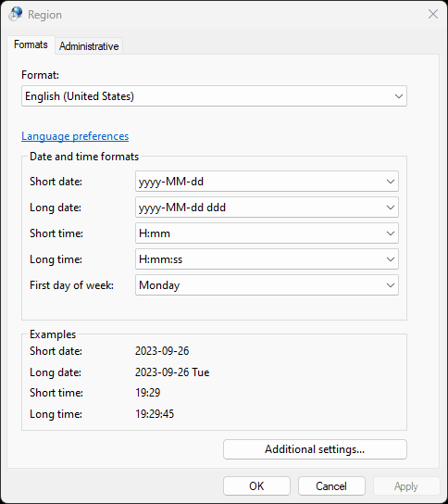The image size is (448, 504).
Task: Click the 19:29:45 long time example
Action: tap(155, 414)
